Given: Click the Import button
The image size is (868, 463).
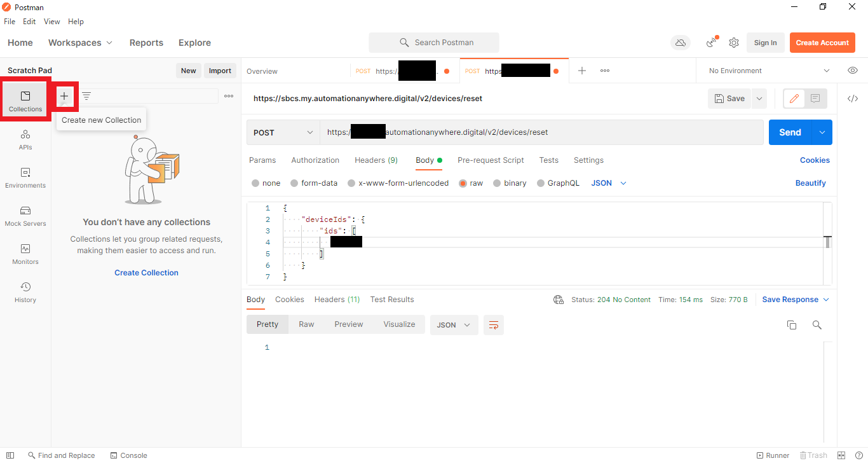Looking at the screenshot, I should (x=220, y=71).
